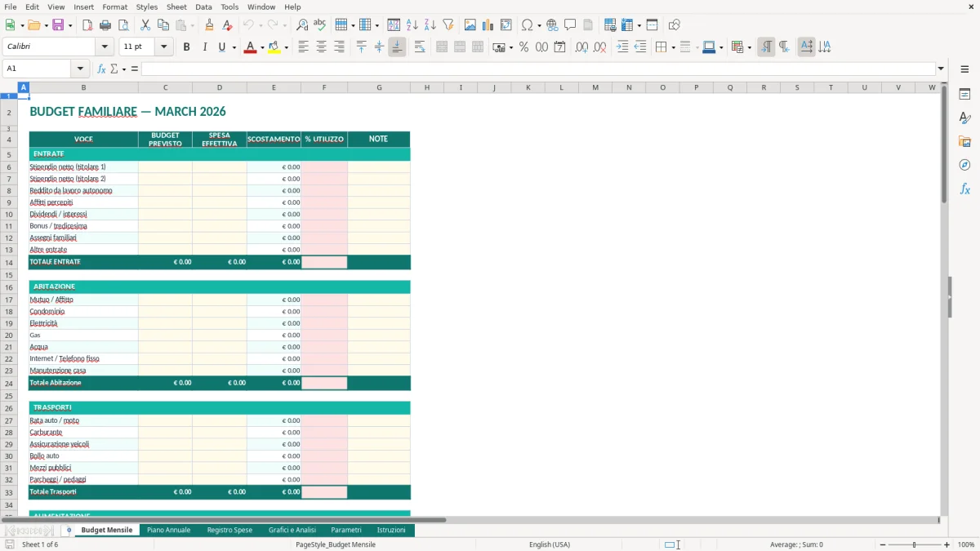This screenshot has width=980, height=551.
Task: Select the TOTALE ENTRATE cell
Action: coord(83,262)
